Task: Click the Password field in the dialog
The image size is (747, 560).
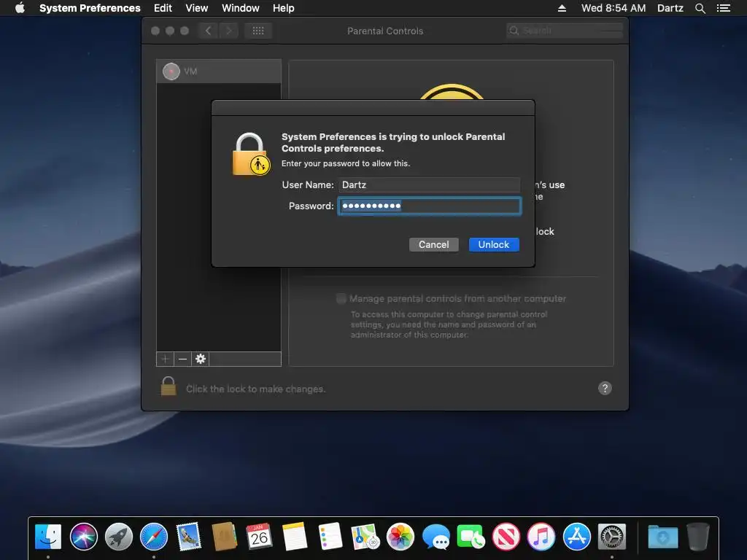Action: 429,206
